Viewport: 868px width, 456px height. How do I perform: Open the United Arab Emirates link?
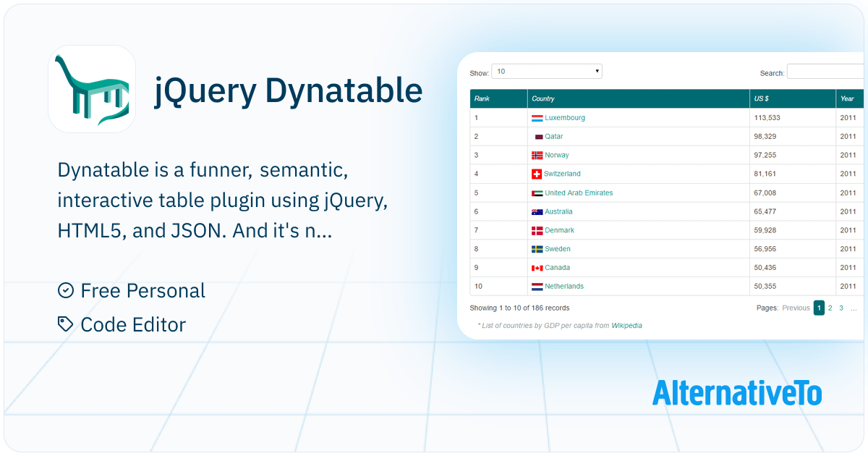[x=579, y=193]
